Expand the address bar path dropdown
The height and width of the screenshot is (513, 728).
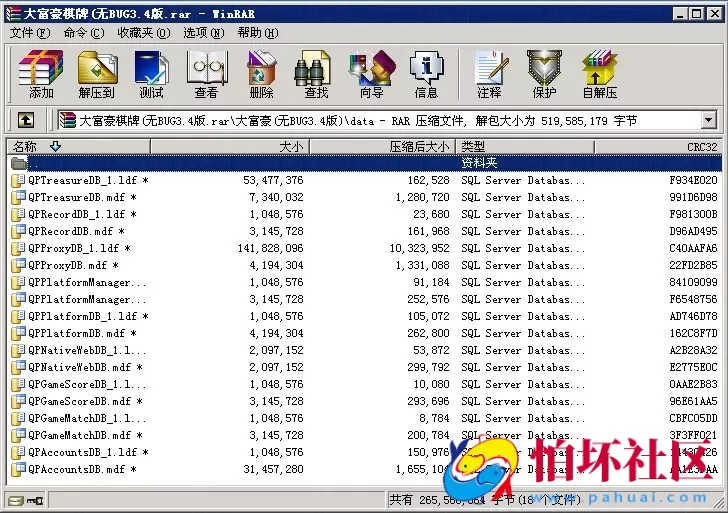(x=708, y=121)
